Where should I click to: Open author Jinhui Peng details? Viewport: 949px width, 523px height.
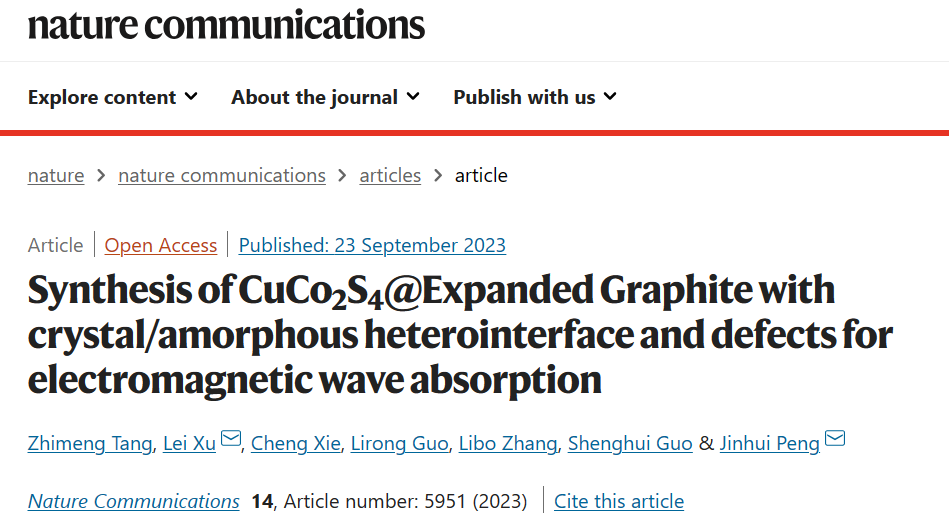[770, 444]
